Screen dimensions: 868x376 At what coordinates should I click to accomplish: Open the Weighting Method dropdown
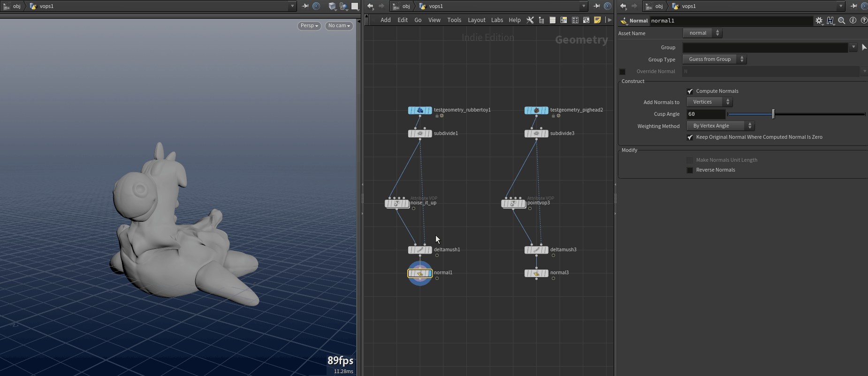point(721,126)
